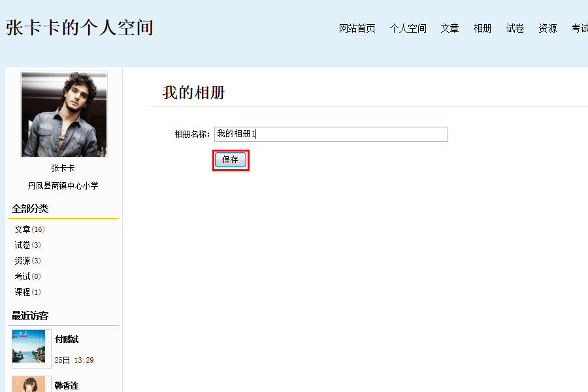Click the 张卡卡的个人空间 site title
Viewport: 588px width, 392px height.
[80, 28]
